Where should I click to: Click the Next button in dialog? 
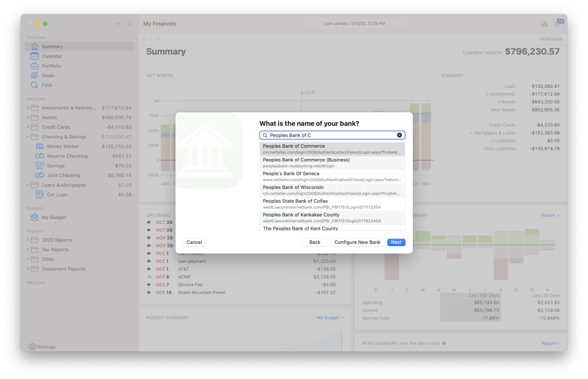[395, 242]
